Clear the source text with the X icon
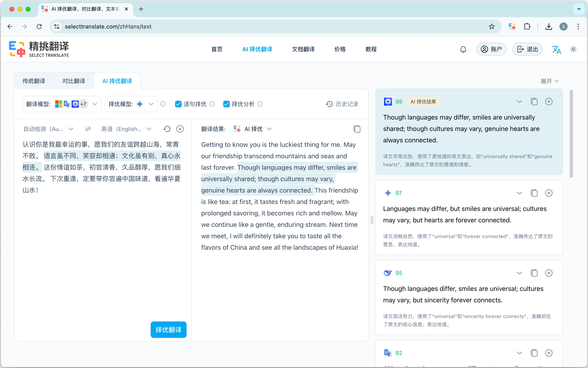 click(x=180, y=129)
